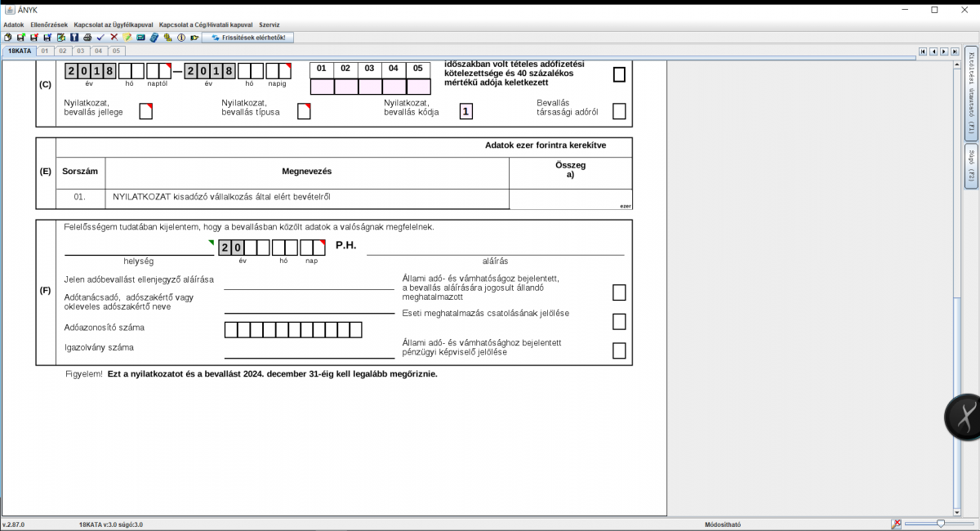
Task: Jump to the last page with navigation arrow
Action: click(x=955, y=51)
